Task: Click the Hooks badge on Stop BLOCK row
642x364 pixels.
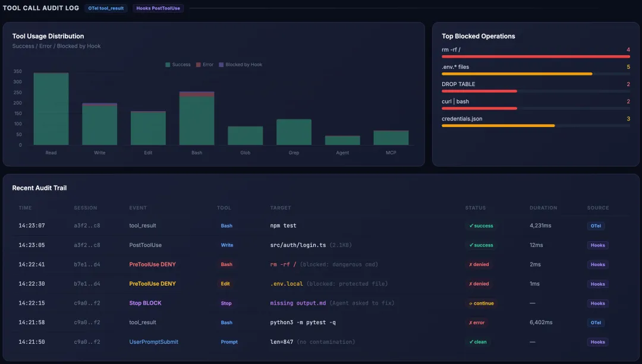Action: pos(598,303)
